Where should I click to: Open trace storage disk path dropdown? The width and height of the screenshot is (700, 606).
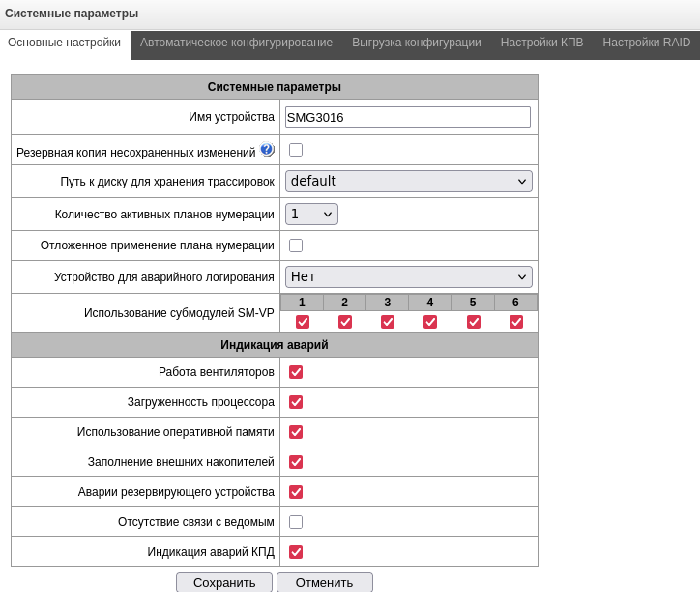(408, 181)
